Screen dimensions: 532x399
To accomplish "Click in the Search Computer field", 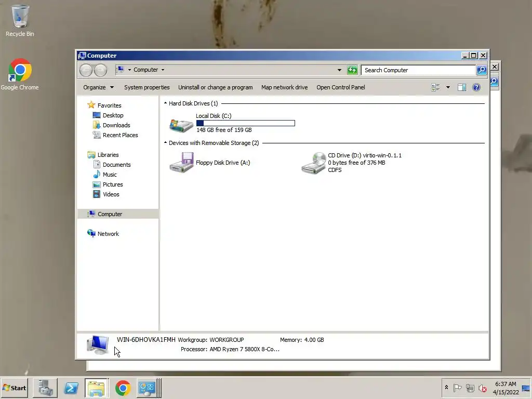I will coord(418,70).
